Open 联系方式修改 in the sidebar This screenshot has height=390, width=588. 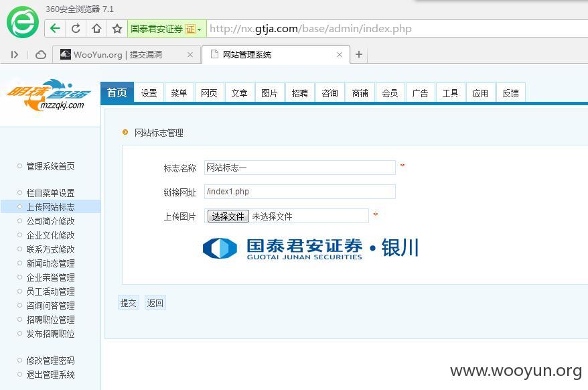[50, 249]
